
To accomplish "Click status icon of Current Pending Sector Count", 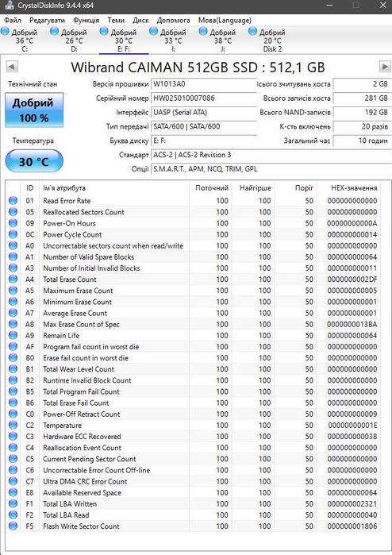I will pos(13,459).
